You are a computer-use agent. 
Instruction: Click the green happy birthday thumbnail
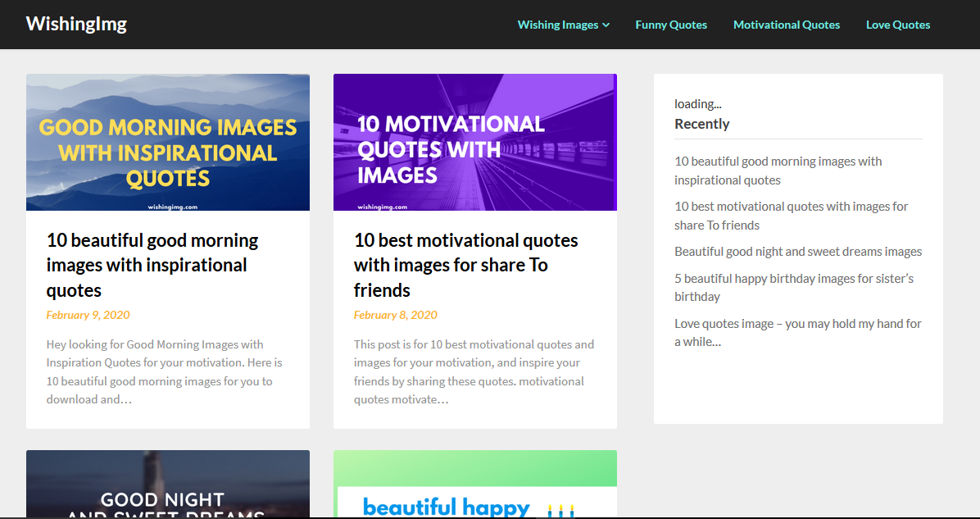(474, 484)
